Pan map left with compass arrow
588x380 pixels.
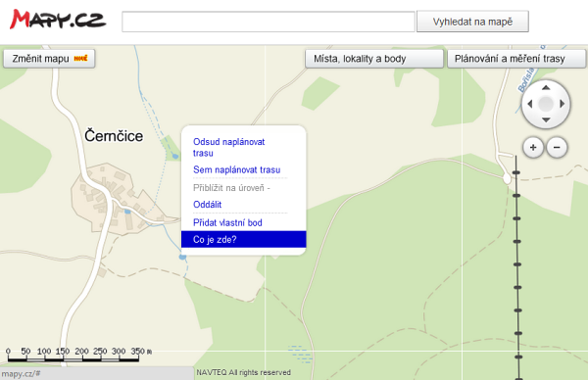coord(530,104)
